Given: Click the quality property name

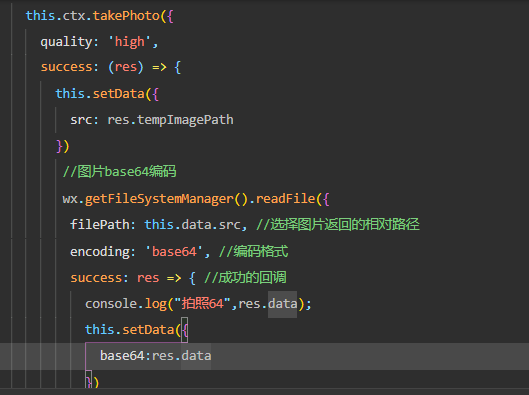Looking at the screenshot, I should click(66, 42).
